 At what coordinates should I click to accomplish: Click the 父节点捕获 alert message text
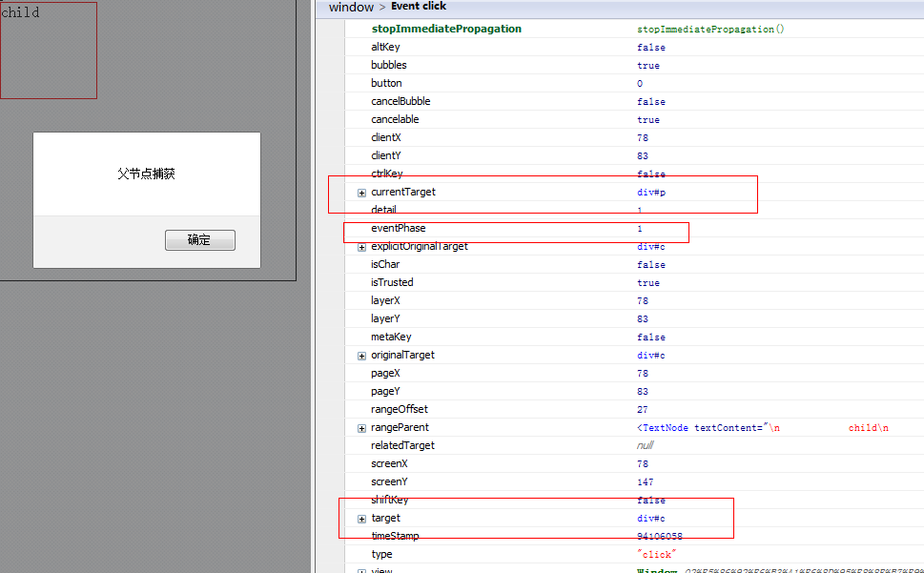[x=146, y=174]
